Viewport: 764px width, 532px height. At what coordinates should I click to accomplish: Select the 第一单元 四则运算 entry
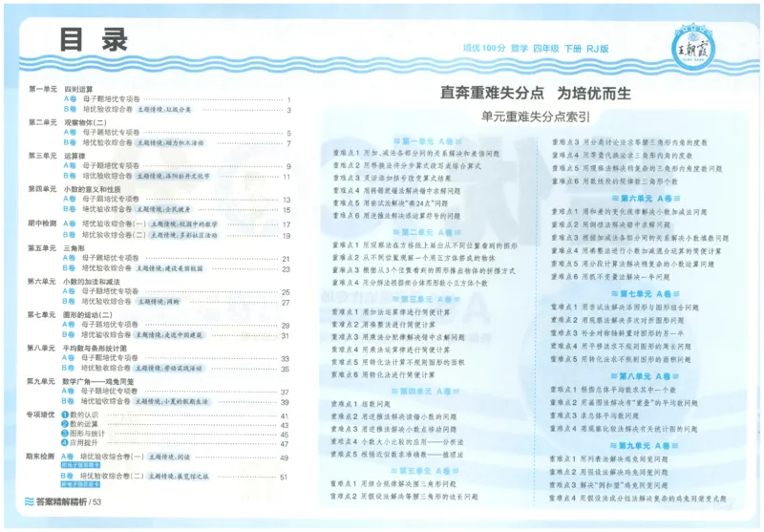[61, 89]
